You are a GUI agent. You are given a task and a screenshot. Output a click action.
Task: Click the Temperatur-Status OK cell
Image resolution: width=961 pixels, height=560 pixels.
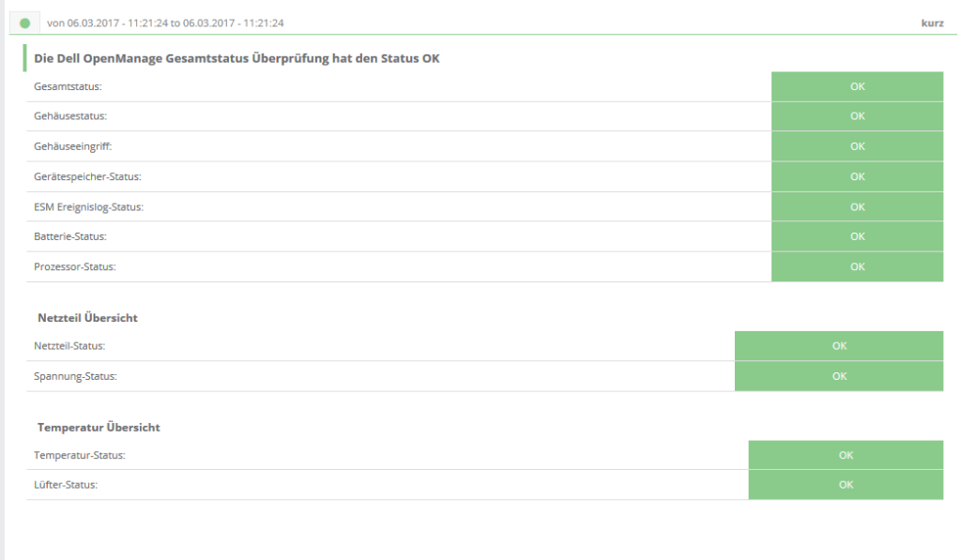846,455
